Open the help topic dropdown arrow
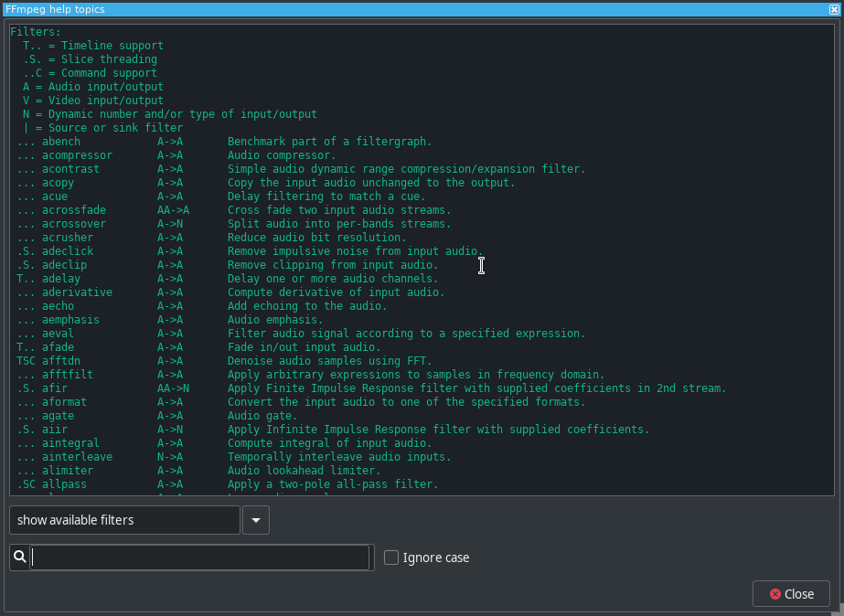The image size is (844, 616). [256, 520]
